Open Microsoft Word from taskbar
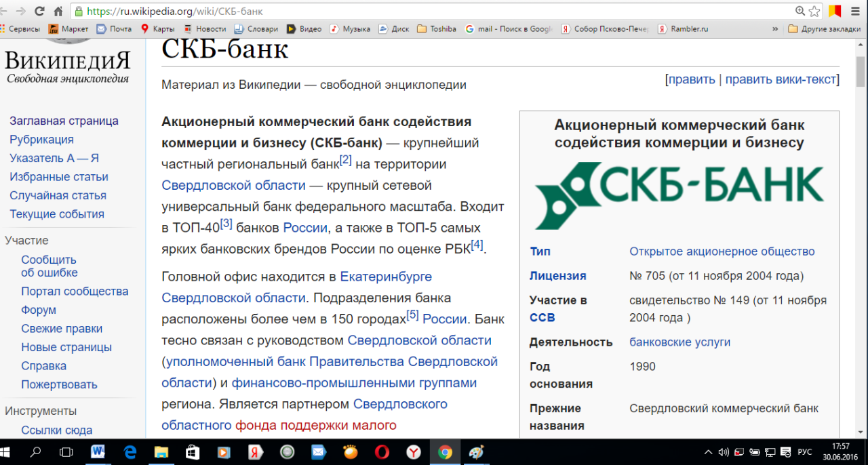 [98, 451]
